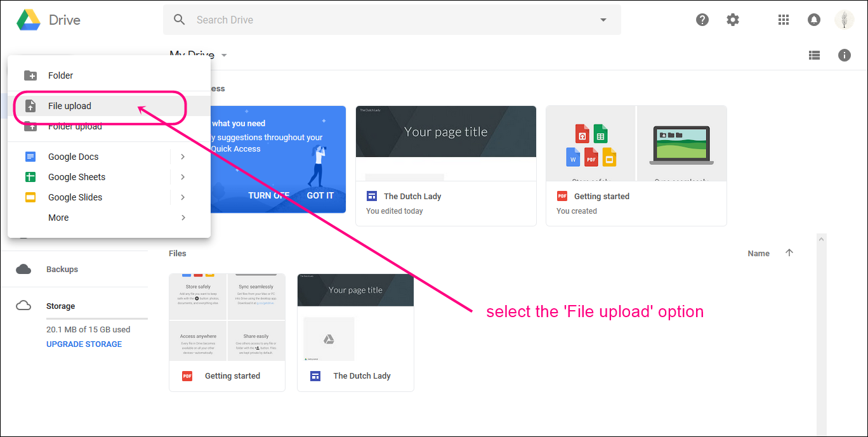Click the Google Slides icon
Screen dimensions: 868x437
coord(30,197)
